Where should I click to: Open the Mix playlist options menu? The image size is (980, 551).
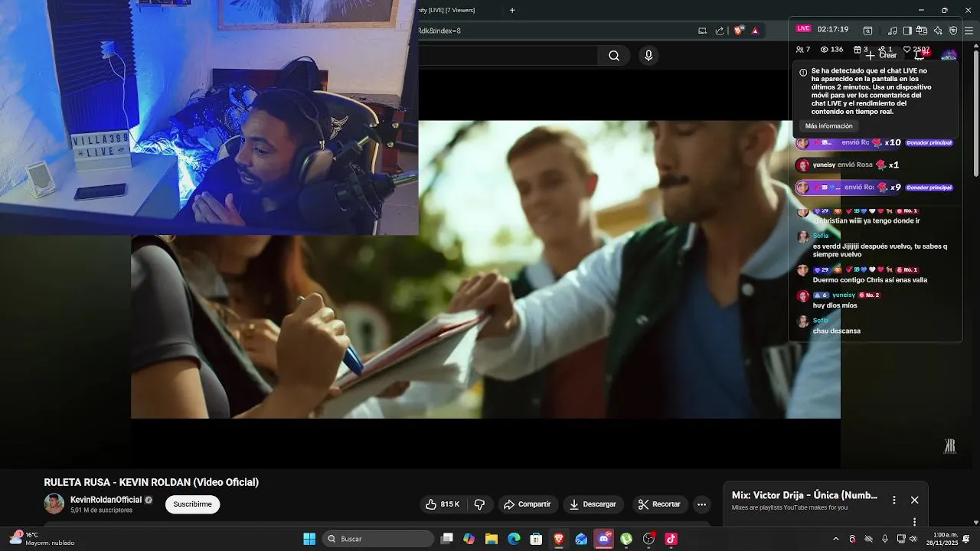(x=893, y=500)
